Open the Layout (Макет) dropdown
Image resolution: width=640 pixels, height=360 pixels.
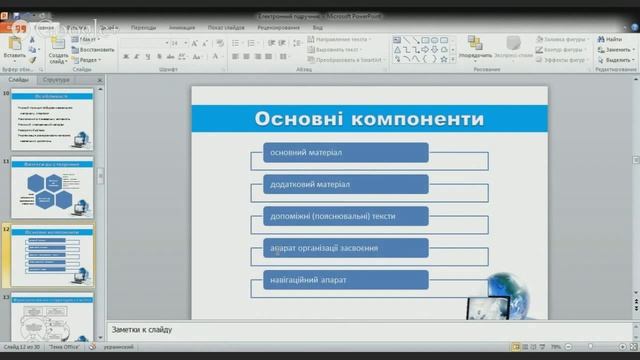86,40
